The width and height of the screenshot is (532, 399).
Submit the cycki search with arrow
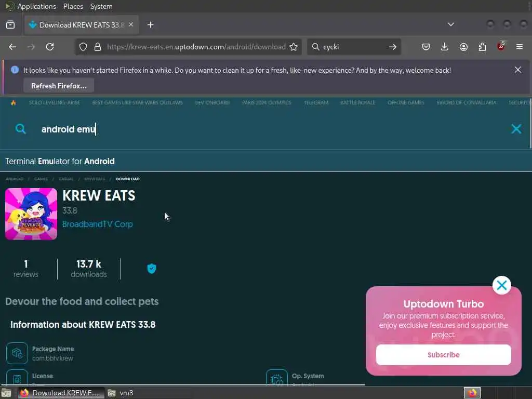(x=393, y=47)
